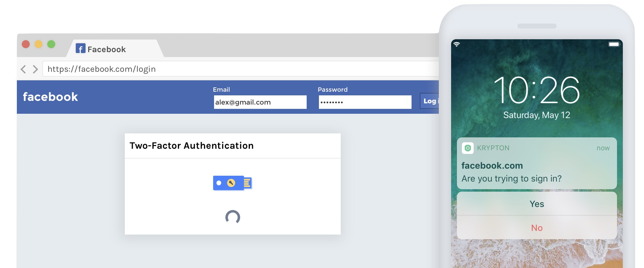Tap Yes to approve the sign in
The width and height of the screenshot is (644, 268).
[537, 204]
